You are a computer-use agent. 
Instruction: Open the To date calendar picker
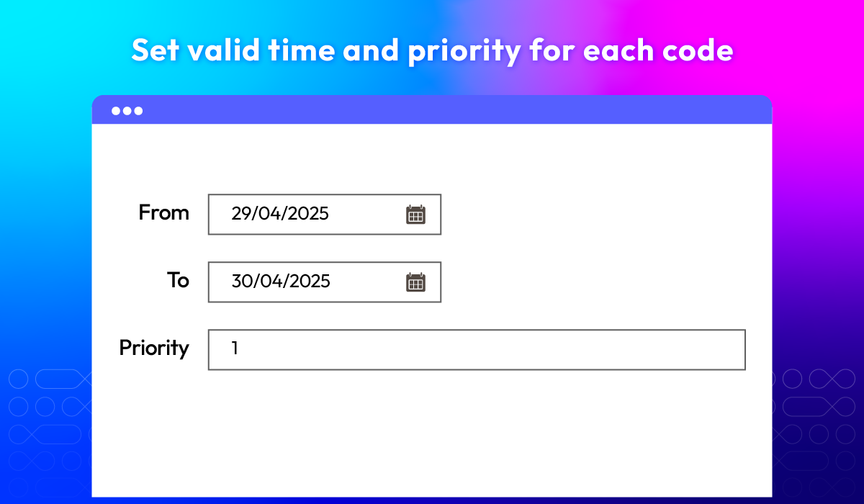415,282
